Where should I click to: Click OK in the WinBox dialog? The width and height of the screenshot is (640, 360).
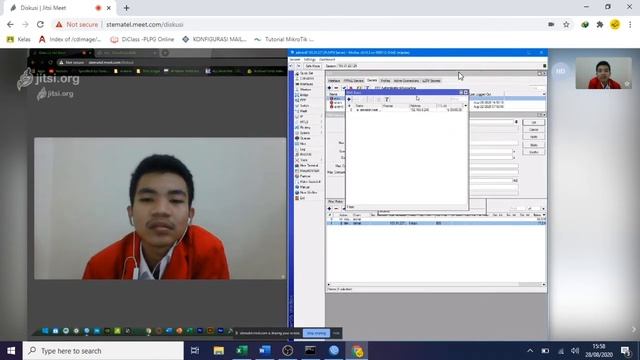tap(533, 122)
